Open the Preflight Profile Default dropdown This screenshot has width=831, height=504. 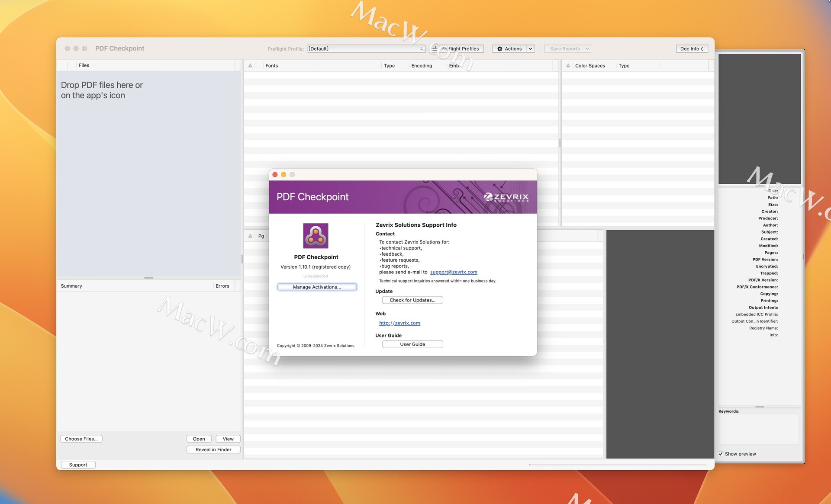coord(367,49)
